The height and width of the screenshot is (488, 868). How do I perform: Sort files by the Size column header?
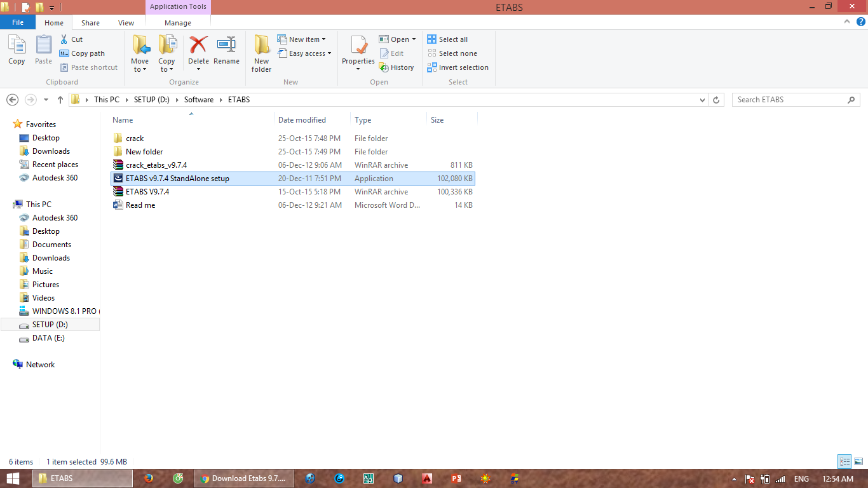coord(437,120)
